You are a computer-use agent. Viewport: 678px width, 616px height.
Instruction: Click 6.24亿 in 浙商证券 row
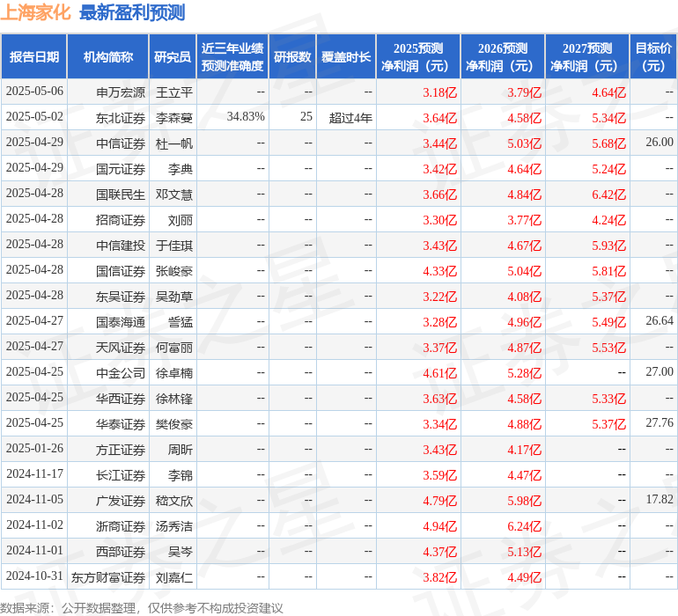click(x=524, y=526)
